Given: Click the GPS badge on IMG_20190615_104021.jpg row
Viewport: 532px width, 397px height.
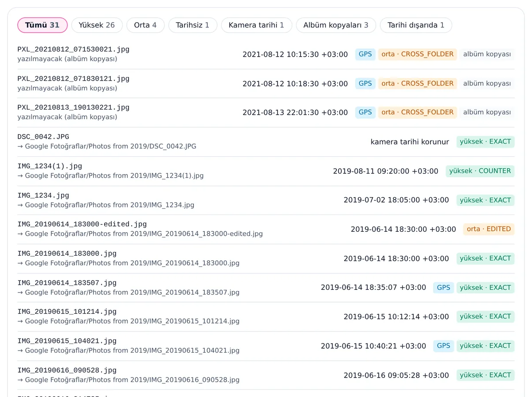Looking at the screenshot, I should coord(443,346).
